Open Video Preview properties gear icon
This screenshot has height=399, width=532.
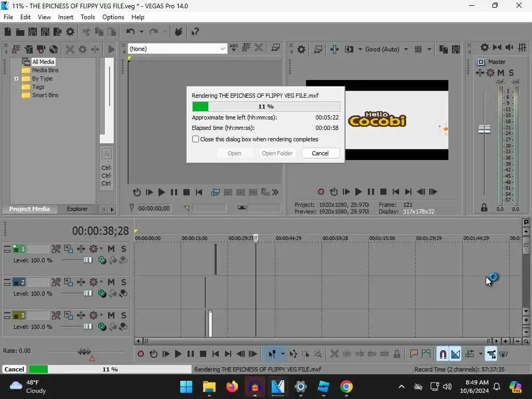(301, 49)
